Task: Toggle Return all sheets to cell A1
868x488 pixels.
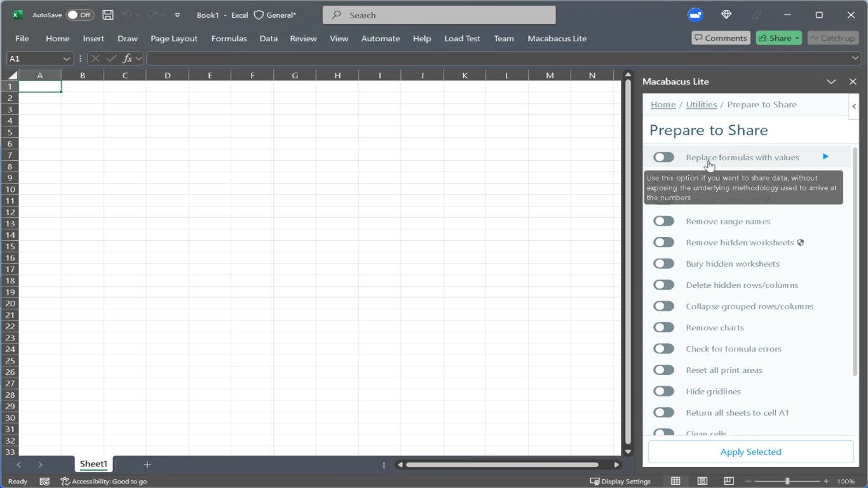Action: click(x=663, y=412)
